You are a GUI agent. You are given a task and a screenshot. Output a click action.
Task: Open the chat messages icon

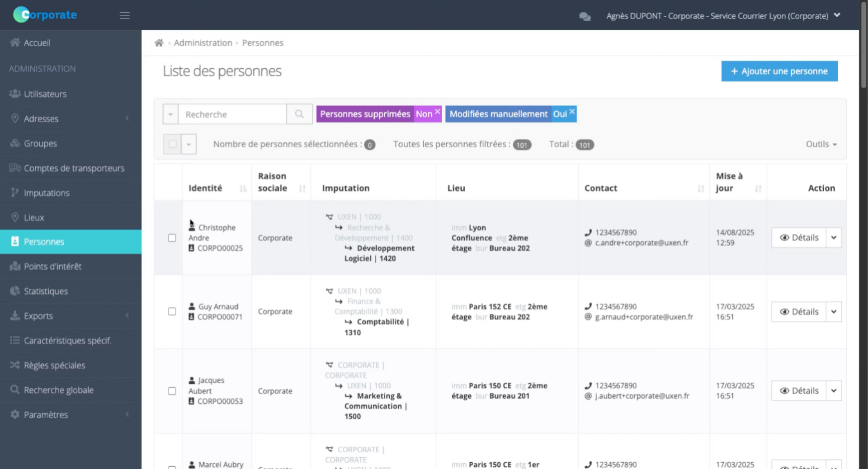click(585, 16)
